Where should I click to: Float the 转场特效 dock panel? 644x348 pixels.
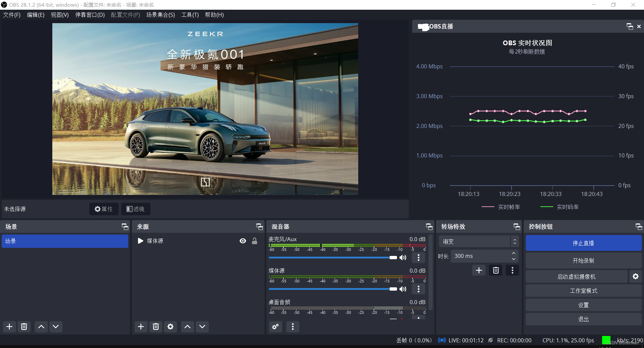[x=517, y=227]
